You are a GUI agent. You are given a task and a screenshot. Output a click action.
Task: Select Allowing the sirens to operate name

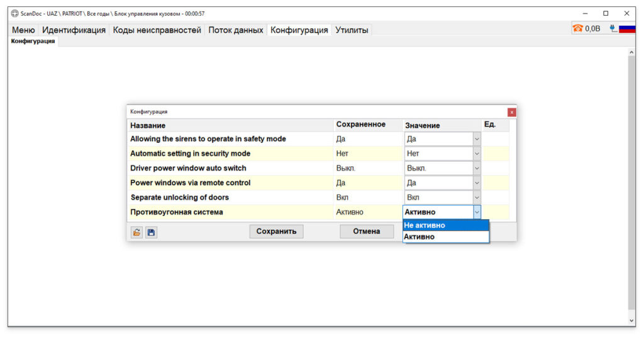point(208,139)
